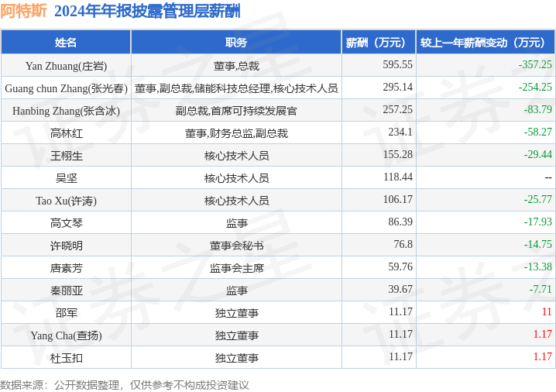Click the salary value 257.25
This screenshot has height=392, width=556.
(397, 109)
